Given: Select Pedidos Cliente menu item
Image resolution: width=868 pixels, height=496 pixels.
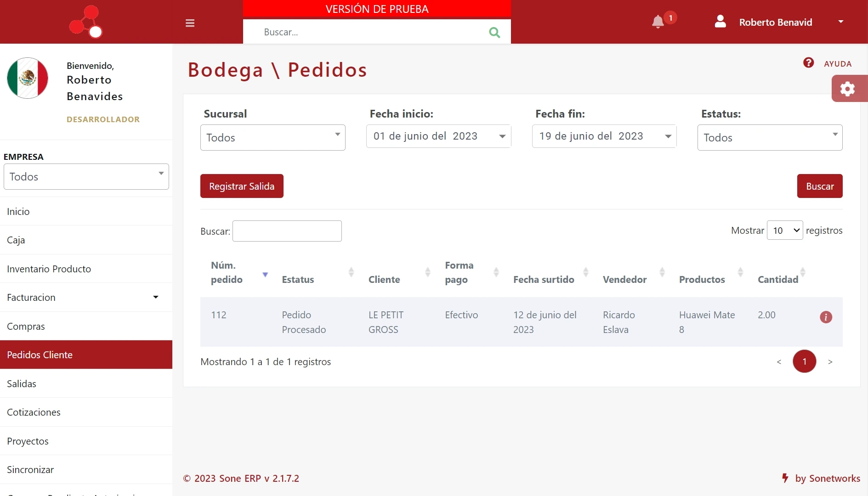Looking at the screenshot, I should coord(86,355).
